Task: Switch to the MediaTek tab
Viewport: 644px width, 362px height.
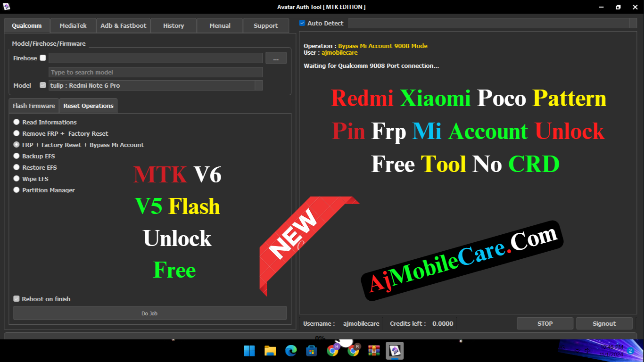Action: tap(73, 25)
